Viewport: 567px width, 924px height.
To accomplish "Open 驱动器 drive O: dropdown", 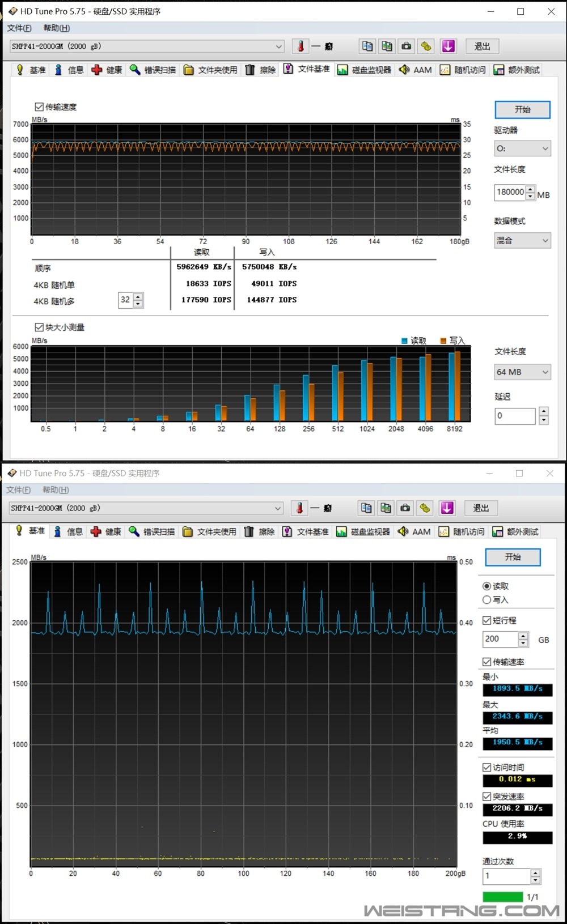I will tap(522, 148).
